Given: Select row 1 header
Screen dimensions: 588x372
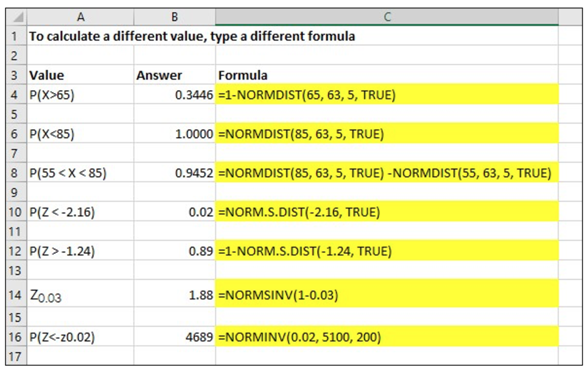Looking at the screenshot, I should [16, 36].
